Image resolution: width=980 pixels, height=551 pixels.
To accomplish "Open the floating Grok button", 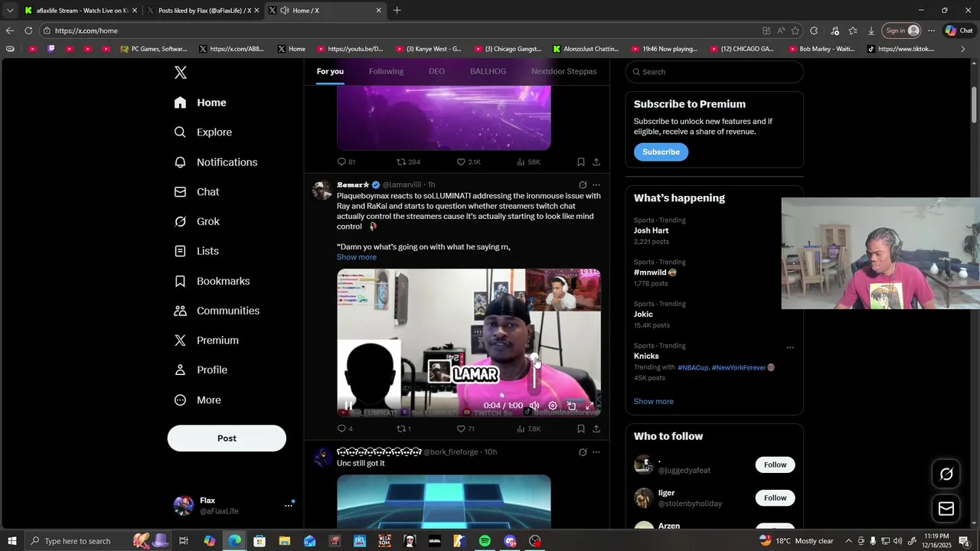I will click(946, 474).
